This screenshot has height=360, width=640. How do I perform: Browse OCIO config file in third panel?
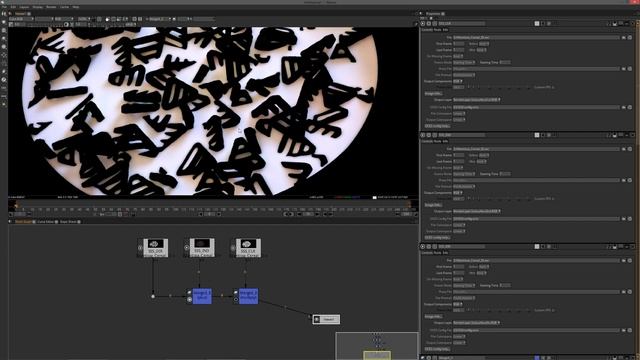(624, 330)
